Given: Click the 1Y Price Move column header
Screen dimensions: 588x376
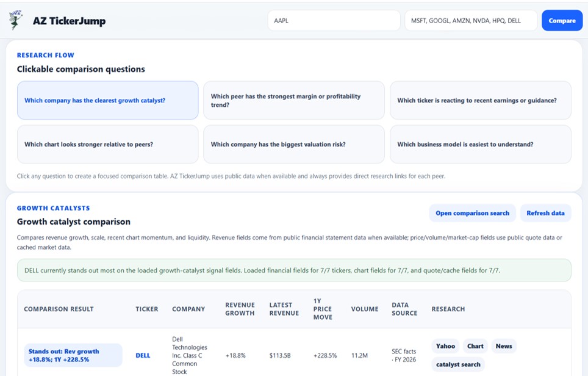Looking at the screenshot, I should 323,309.
